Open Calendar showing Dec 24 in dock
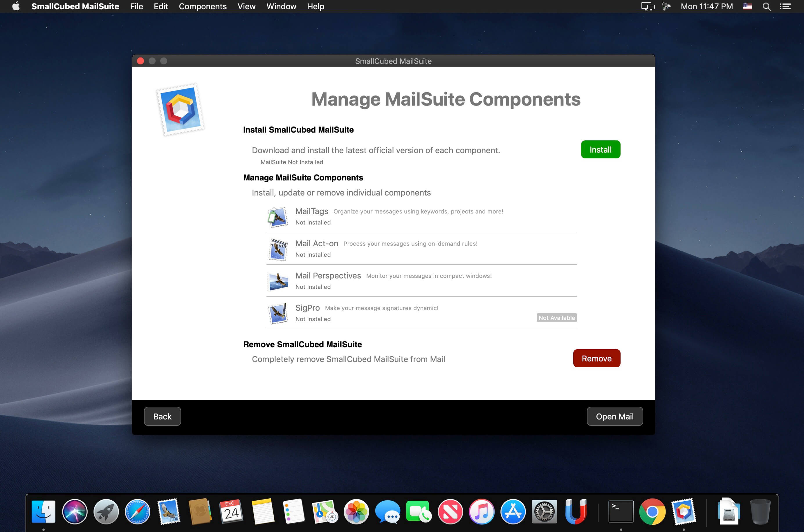The image size is (804, 532). click(x=231, y=512)
